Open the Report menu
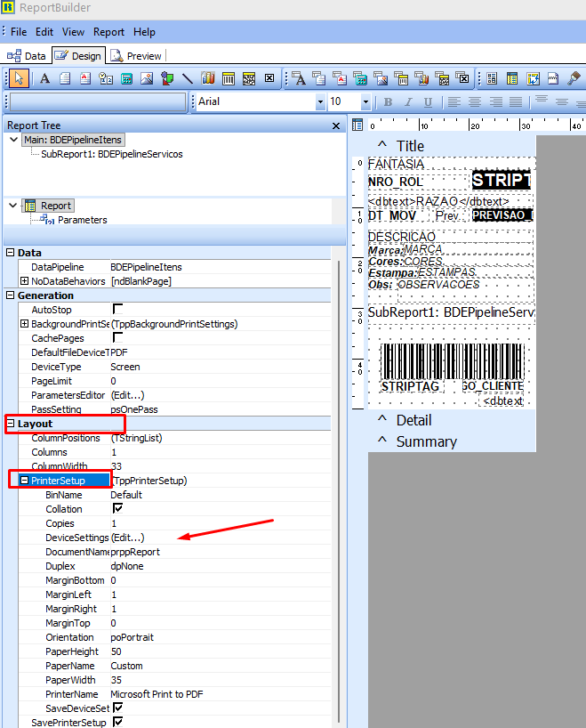The height and width of the screenshot is (728, 586). pyautogui.click(x=109, y=31)
